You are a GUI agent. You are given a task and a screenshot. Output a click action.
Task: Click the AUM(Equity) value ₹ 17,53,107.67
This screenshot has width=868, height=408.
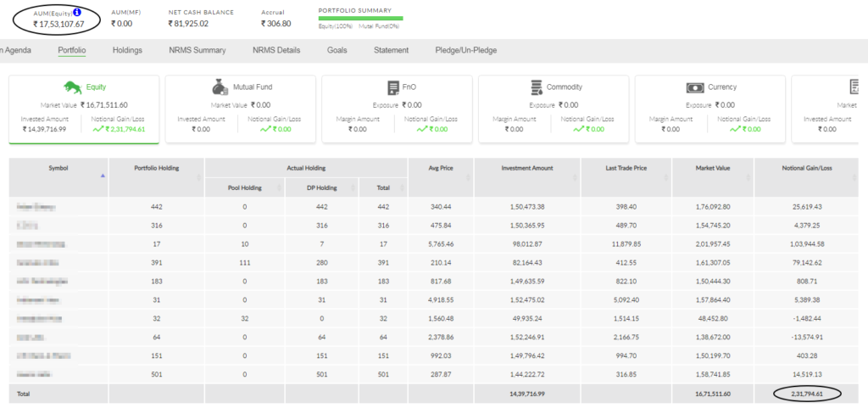point(58,24)
